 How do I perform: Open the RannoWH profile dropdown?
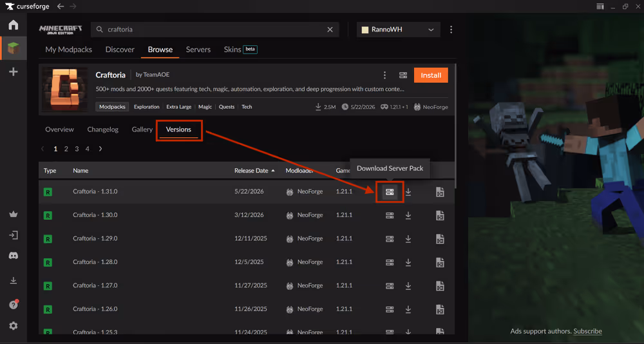tap(399, 30)
